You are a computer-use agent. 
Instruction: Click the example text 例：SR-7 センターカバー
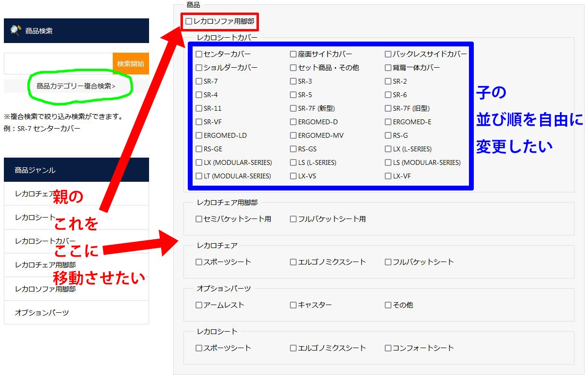click(42, 129)
